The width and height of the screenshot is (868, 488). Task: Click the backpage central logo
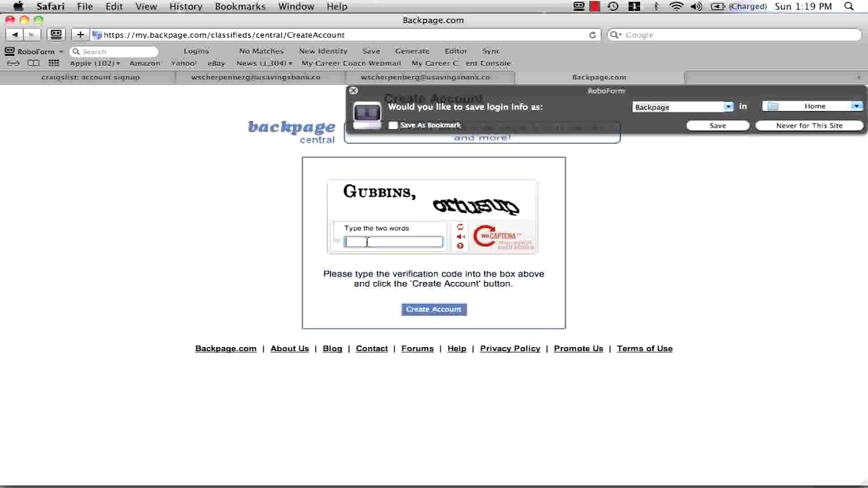pos(292,131)
